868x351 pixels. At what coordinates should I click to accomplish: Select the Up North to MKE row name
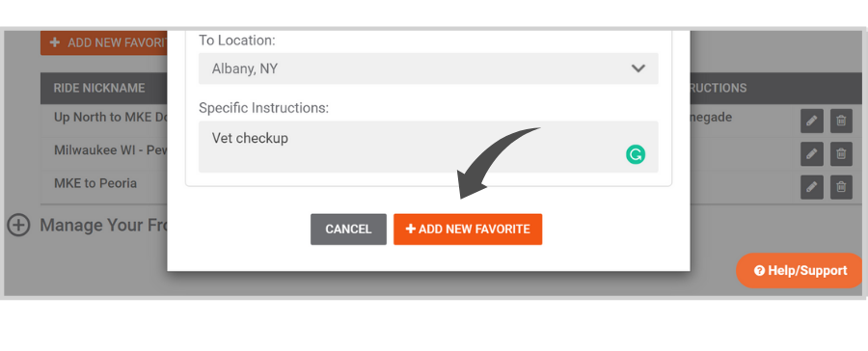tap(111, 118)
